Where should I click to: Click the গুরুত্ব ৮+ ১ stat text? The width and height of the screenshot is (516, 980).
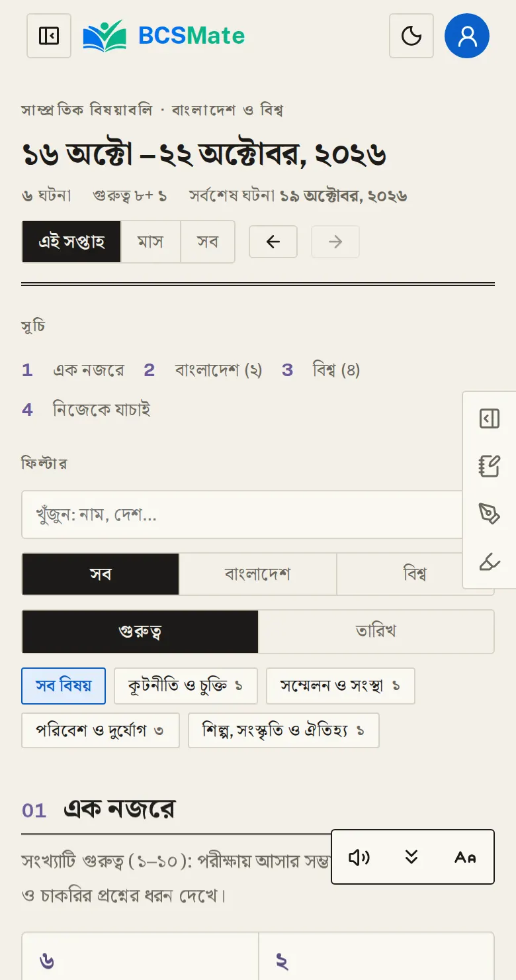[x=130, y=196]
